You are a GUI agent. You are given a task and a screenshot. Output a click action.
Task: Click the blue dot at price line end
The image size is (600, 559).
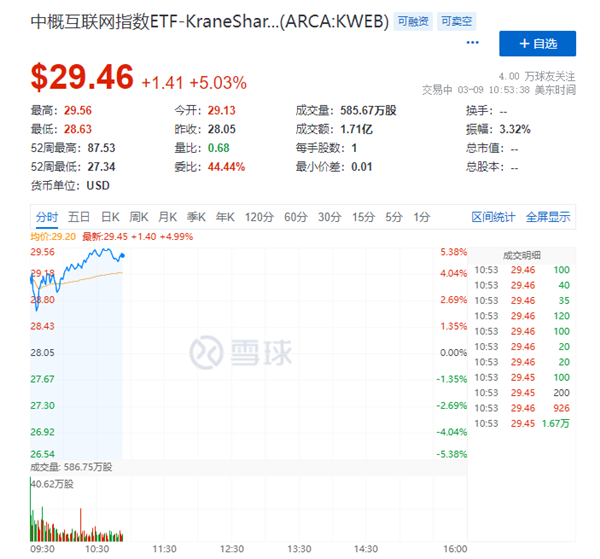[x=122, y=255]
